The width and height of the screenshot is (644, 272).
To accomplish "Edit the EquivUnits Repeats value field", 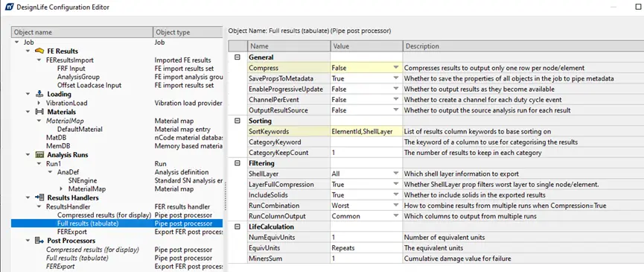I will (x=366, y=248).
